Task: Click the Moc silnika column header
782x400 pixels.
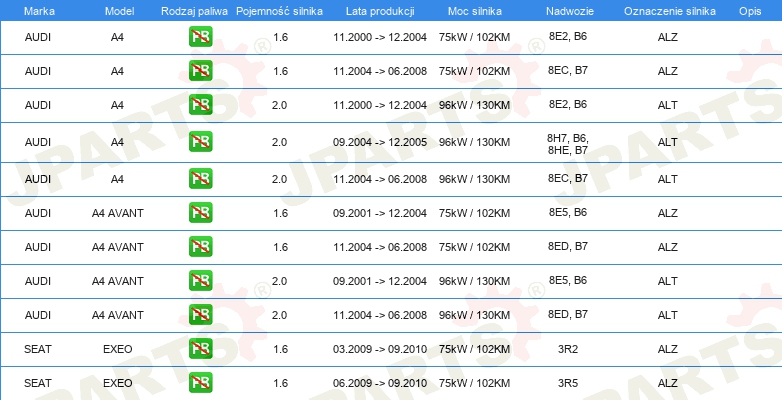Action: (x=475, y=11)
